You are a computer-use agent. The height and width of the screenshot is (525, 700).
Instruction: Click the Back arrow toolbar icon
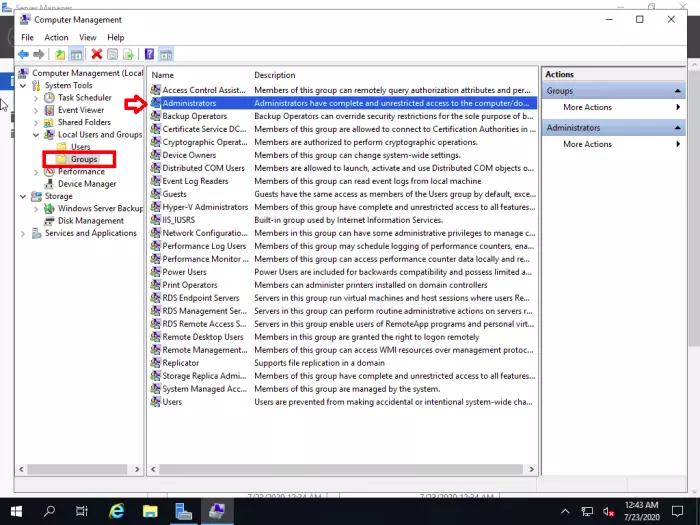click(23, 54)
